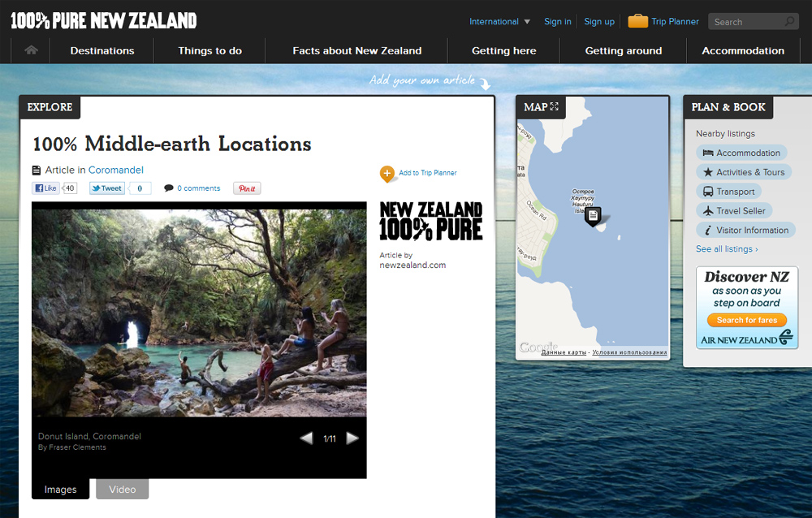Click the New Zealand 100% Pure author logo
The image size is (812, 518).
tap(431, 222)
